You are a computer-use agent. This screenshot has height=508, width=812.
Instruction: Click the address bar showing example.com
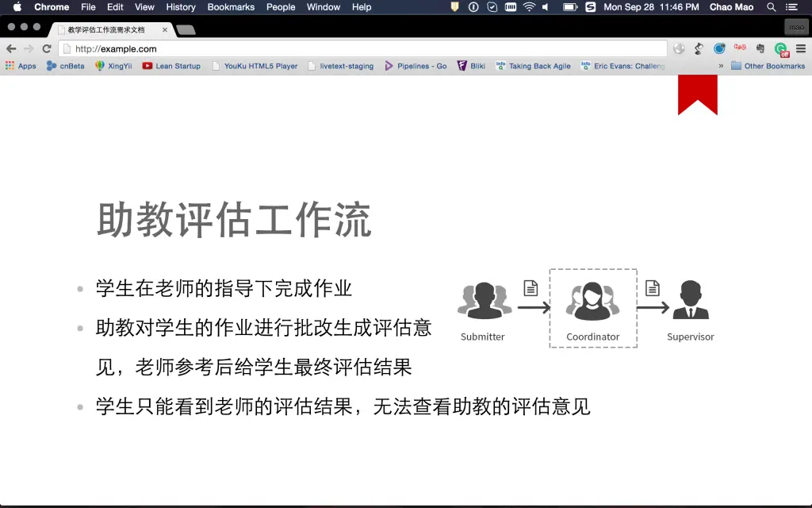tap(362, 48)
